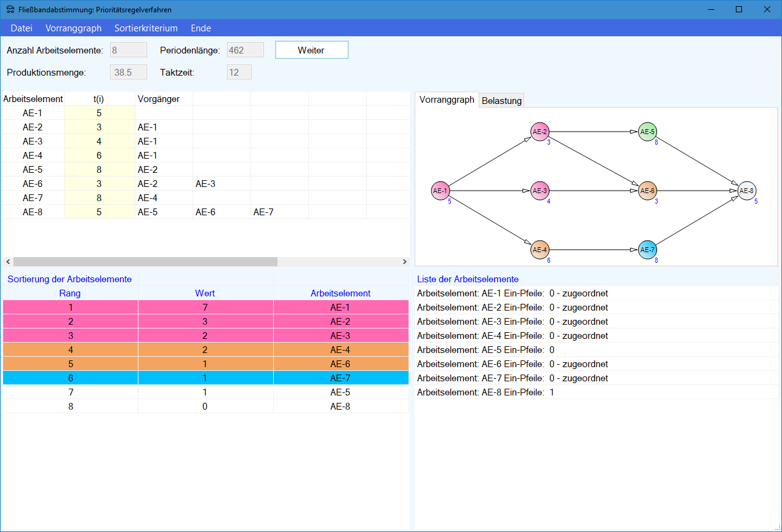Click the right arrow of the horizontal scrollbar

tap(404, 261)
